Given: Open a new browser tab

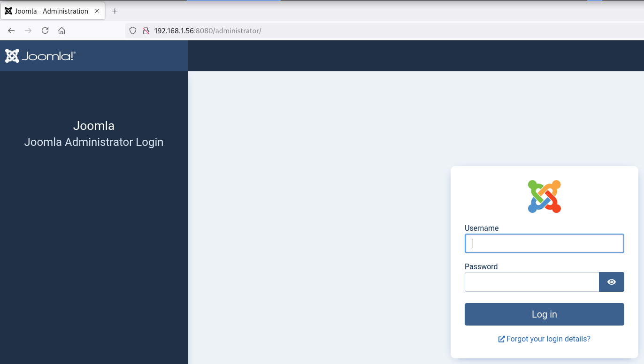Looking at the screenshot, I should pos(115,11).
